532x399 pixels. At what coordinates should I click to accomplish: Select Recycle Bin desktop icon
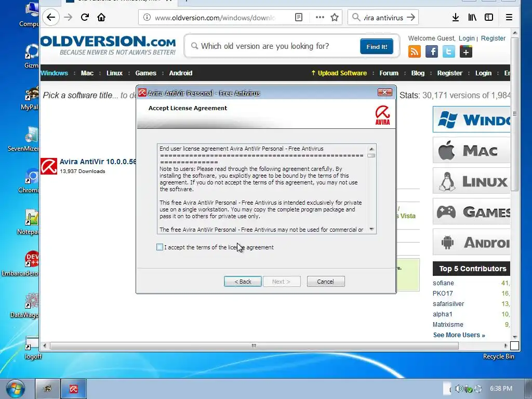(x=498, y=356)
